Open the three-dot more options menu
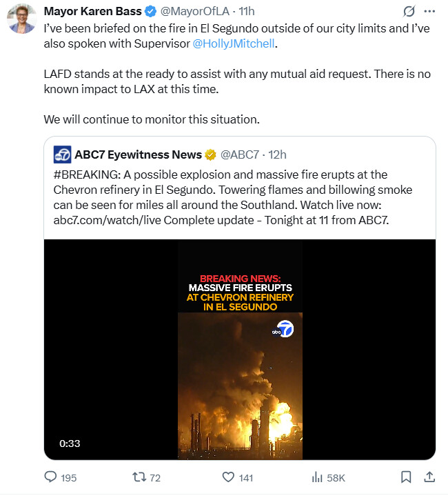 coord(429,11)
